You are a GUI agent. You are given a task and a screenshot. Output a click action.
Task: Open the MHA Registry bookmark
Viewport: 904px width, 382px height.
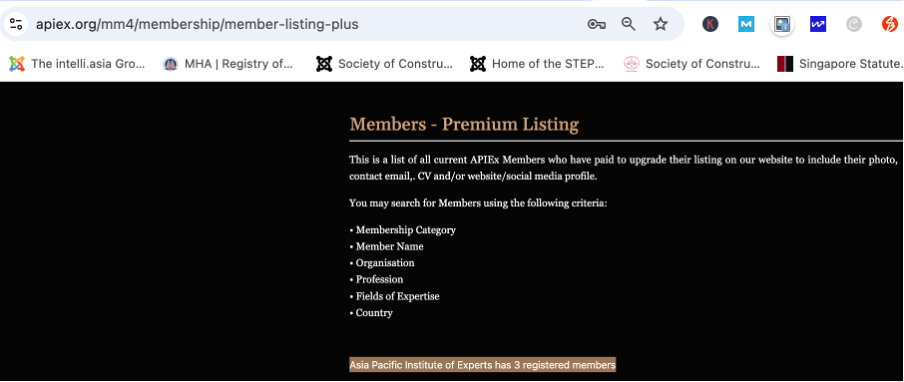(x=229, y=64)
